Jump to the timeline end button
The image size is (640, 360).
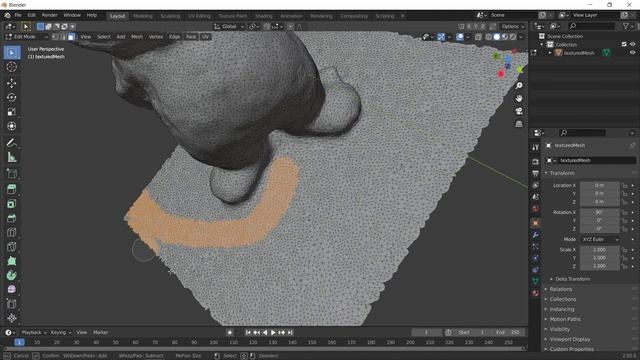[290, 333]
